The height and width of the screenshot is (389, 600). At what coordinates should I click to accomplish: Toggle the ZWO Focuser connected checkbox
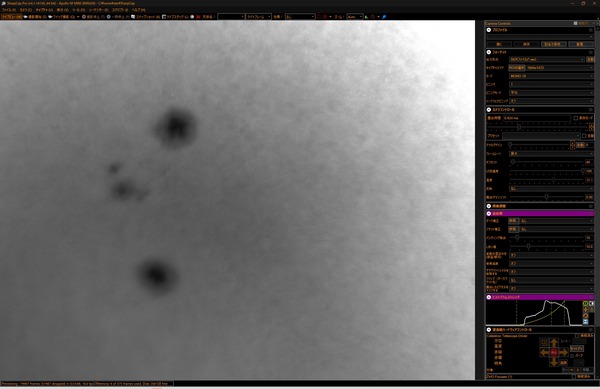coord(574,377)
